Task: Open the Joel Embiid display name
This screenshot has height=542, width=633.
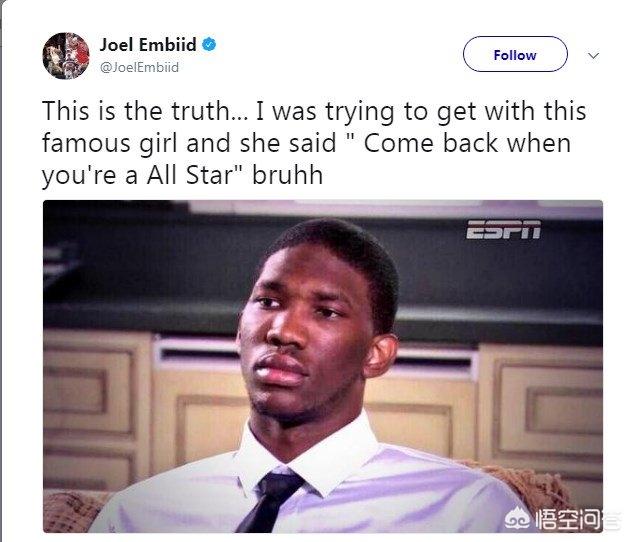Action: point(148,44)
